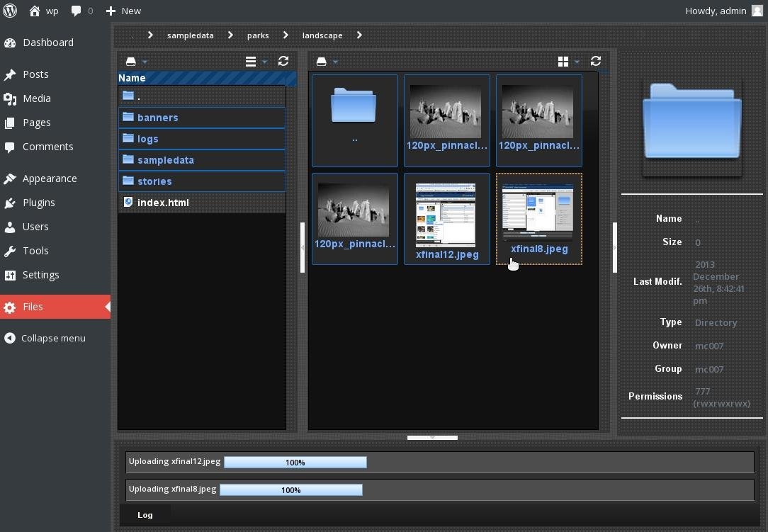768x532 pixels.
Task: Open the dropdown arrow beside the grid view icon
Action: pyautogui.click(x=576, y=62)
